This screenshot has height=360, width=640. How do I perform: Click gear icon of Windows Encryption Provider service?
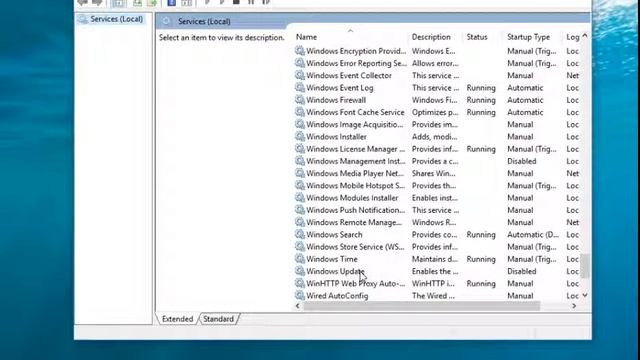click(x=300, y=51)
